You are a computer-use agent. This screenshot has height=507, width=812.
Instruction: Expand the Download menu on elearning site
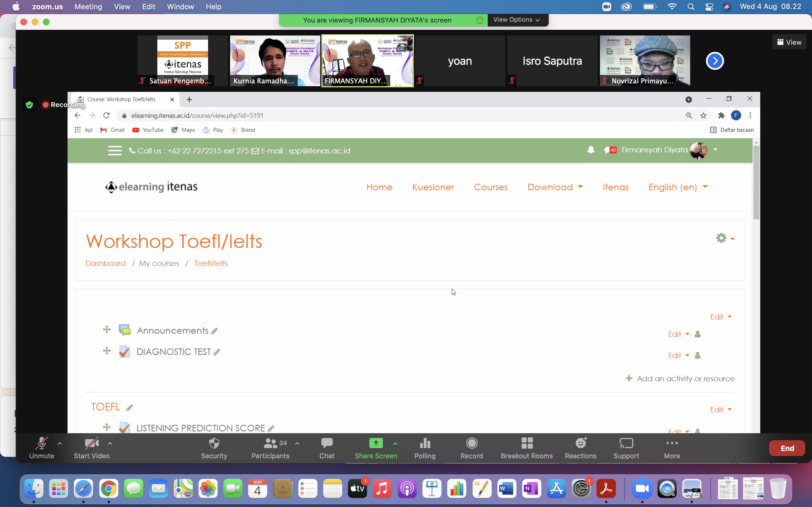pyautogui.click(x=555, y=187)
